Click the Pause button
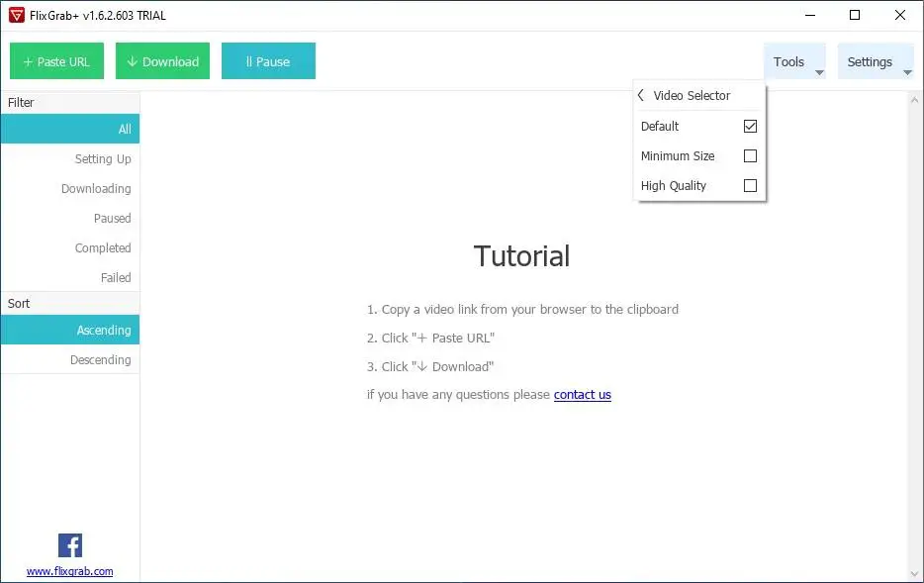The width and height of the screenshot is (924, 583). click(x=269, y=60)
